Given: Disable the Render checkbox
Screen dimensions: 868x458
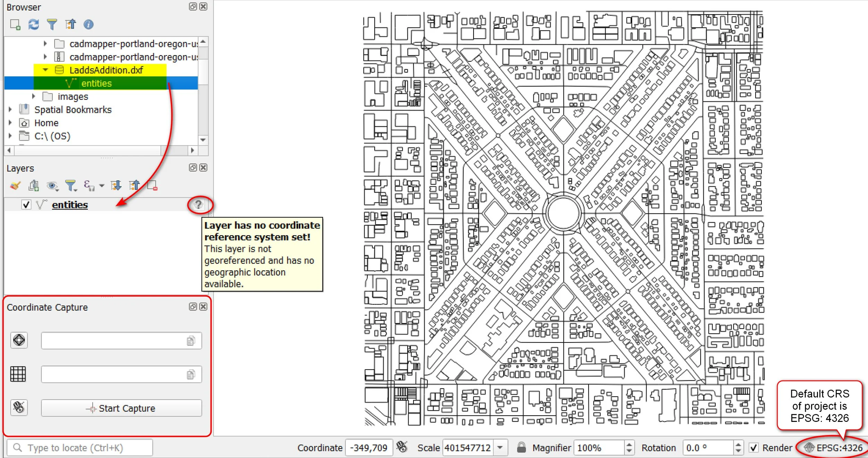Looking at the screenshot, I should 754,448.
